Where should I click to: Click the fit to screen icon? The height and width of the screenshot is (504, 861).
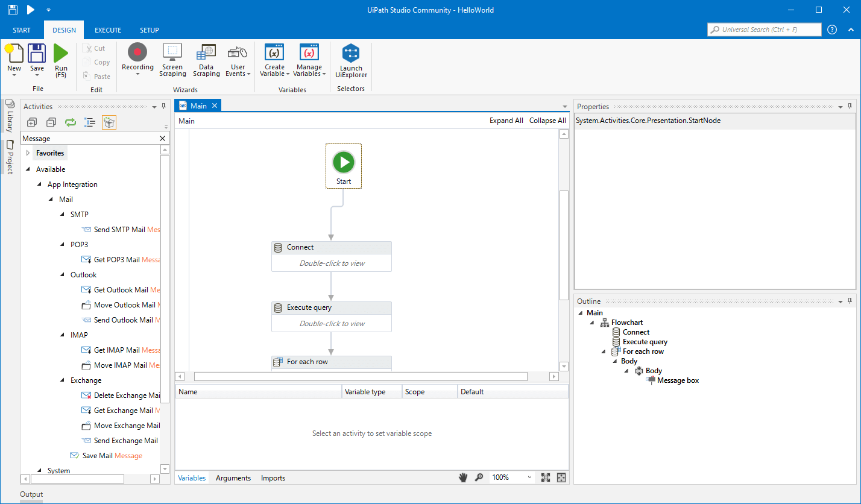coord(545,477)
